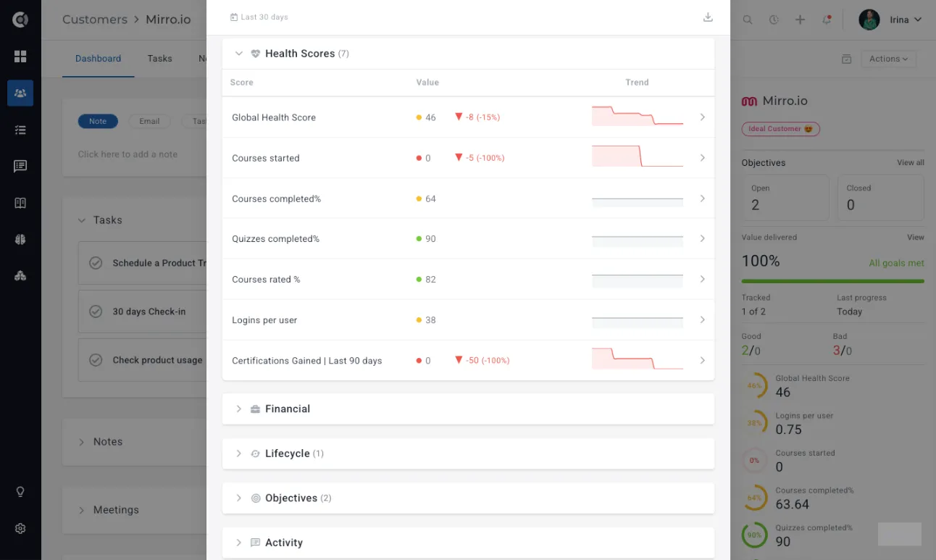This screenshot has height=560, width=936.
Task: Open the book library icon in sidebar
Action: [x=20, y=204]
